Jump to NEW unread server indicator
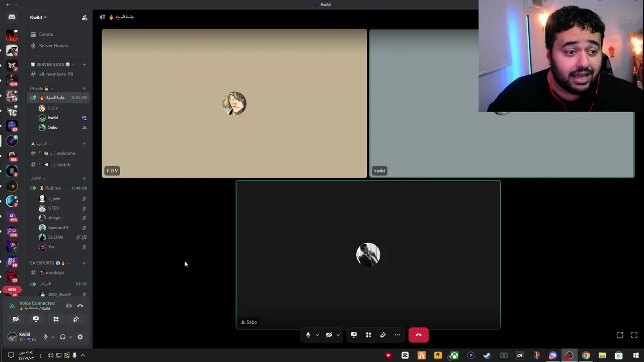 click(x=12, y=290)
